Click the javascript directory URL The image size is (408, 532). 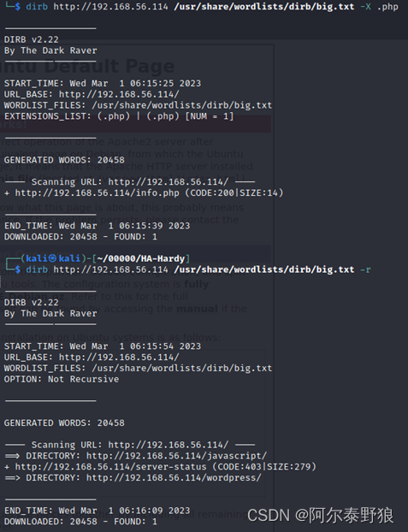(176, 456)
